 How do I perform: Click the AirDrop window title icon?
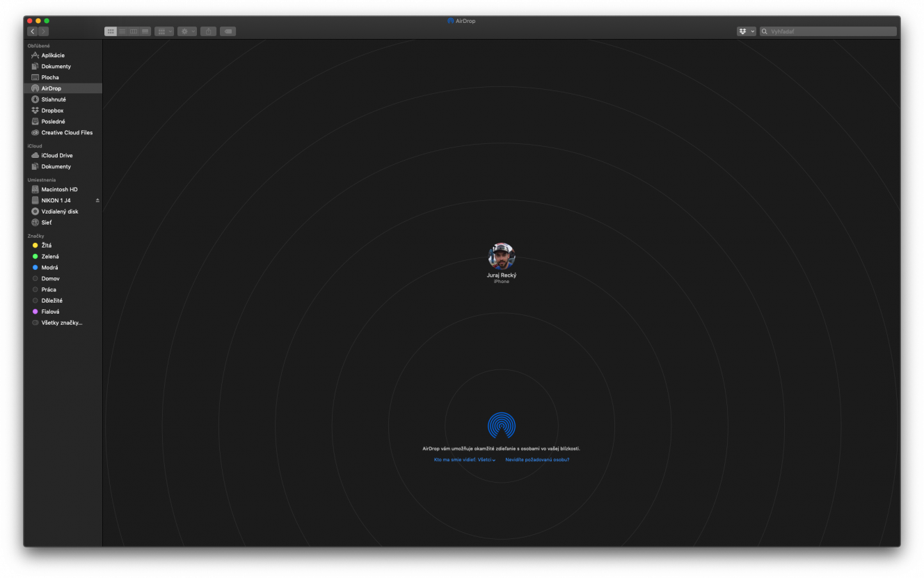(x=451, y=21)
